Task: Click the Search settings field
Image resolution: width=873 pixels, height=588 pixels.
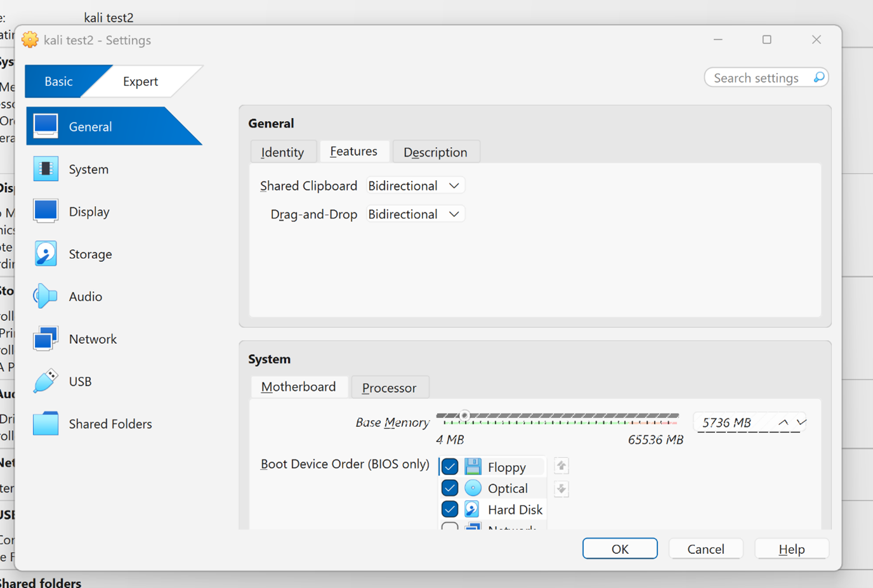Action: click(x=758, y=78)
